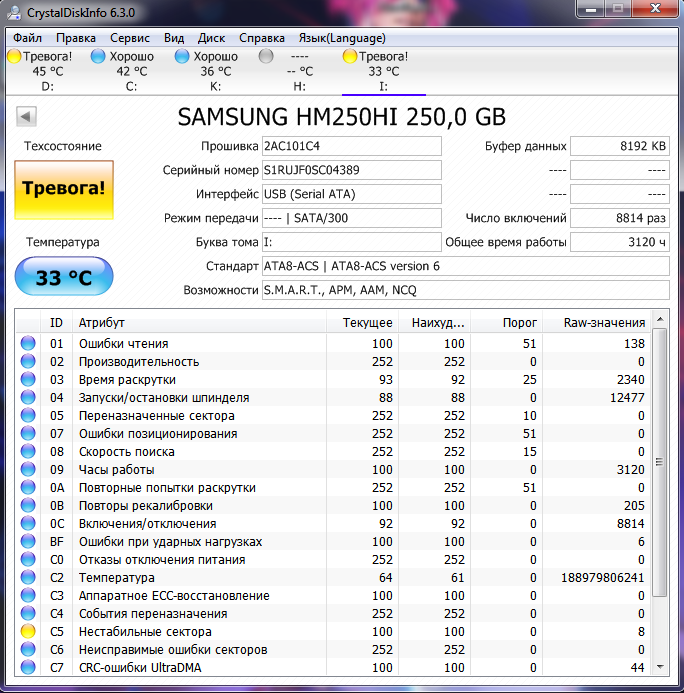Viewport: 684px width, 693px height.
Task: Click blue status dot for Ошибки чтения
Action: click(27, 344)
